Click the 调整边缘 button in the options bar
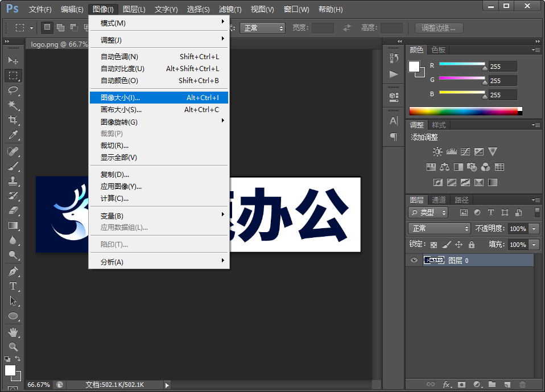 440,27
